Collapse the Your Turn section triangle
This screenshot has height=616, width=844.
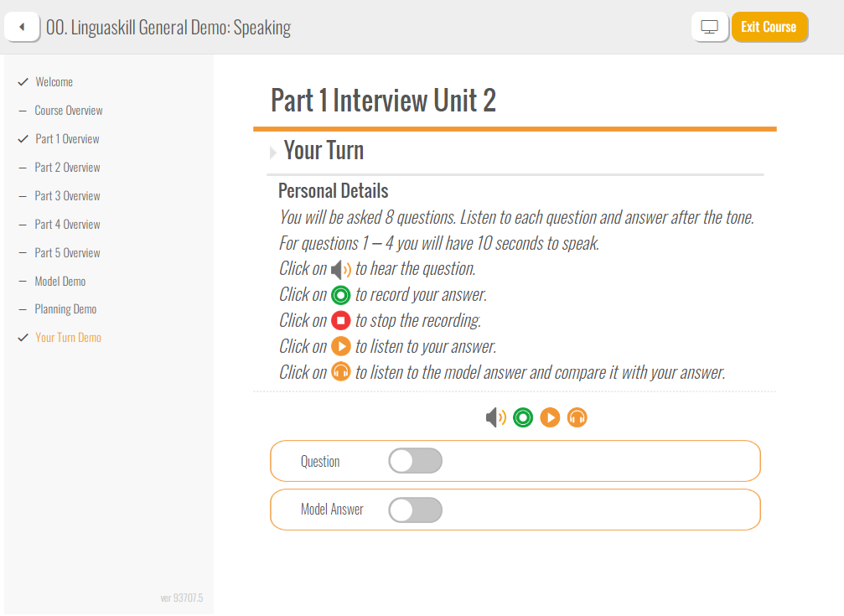click(x=273, y=153)
